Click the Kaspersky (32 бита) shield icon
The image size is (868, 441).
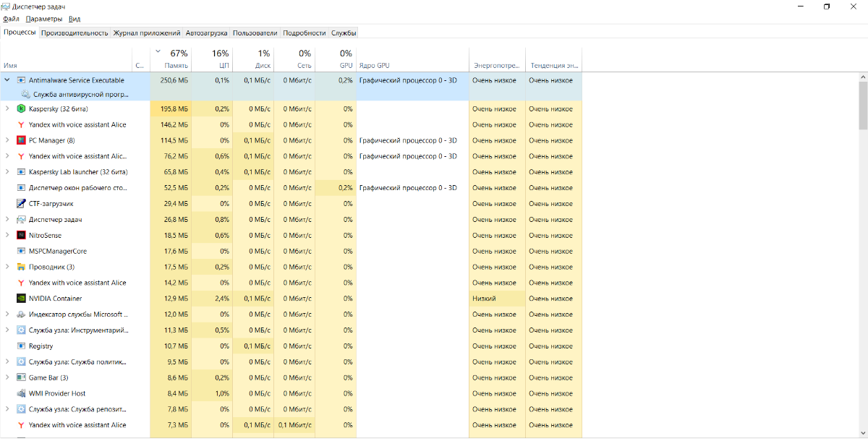coord(21,109)
